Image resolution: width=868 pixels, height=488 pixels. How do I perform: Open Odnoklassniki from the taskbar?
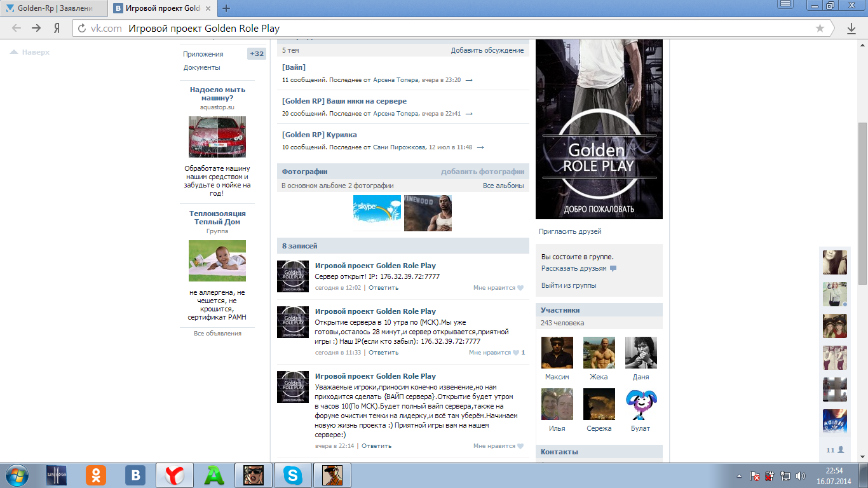(96, 475)
